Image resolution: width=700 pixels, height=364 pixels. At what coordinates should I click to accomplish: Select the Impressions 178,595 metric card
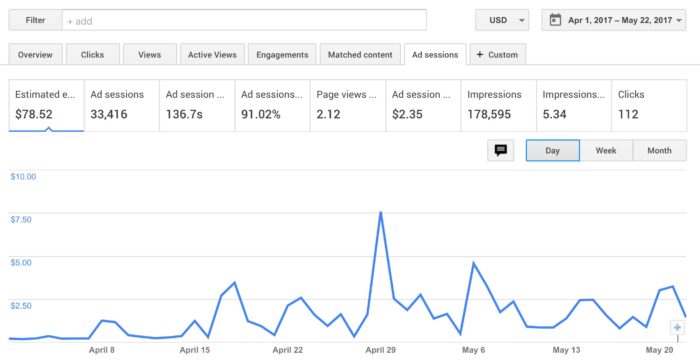[x=498, y=105]
